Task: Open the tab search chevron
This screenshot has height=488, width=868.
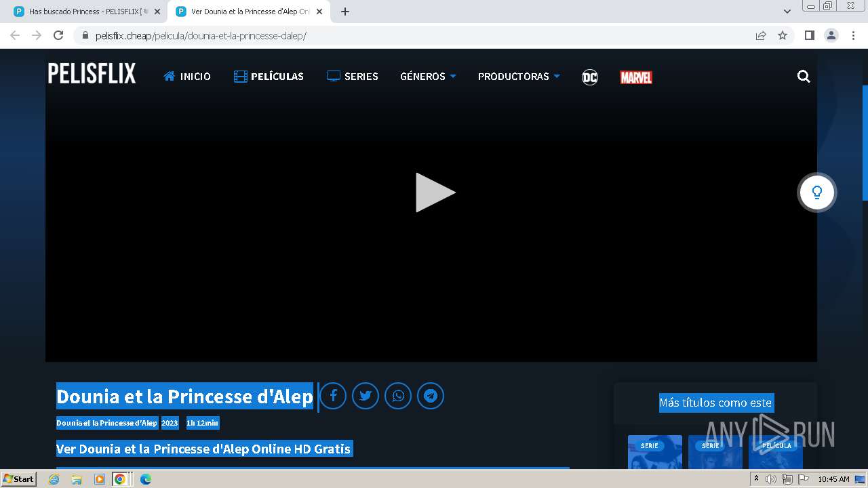Action: pyautogui.click(x=787, y=12)
